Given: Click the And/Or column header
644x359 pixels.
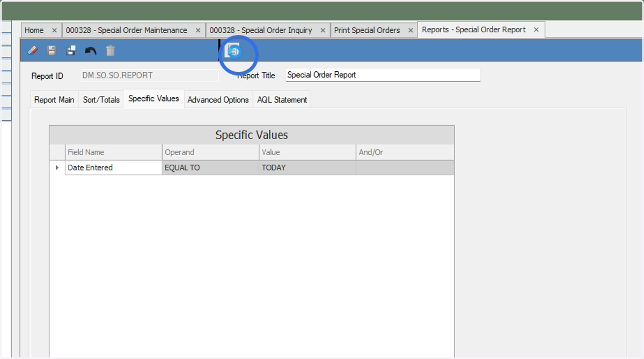Looking at the screenshot, I should click(x=405, y=152).
